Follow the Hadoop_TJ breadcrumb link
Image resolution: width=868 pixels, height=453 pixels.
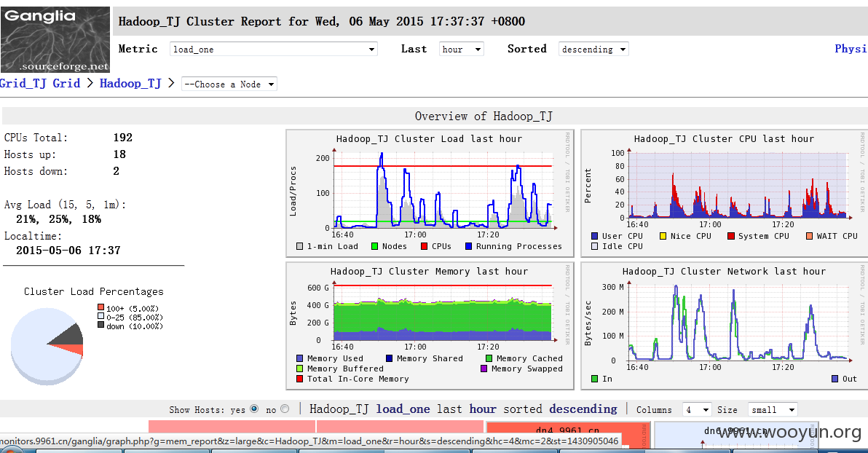(x=130, y=83)
